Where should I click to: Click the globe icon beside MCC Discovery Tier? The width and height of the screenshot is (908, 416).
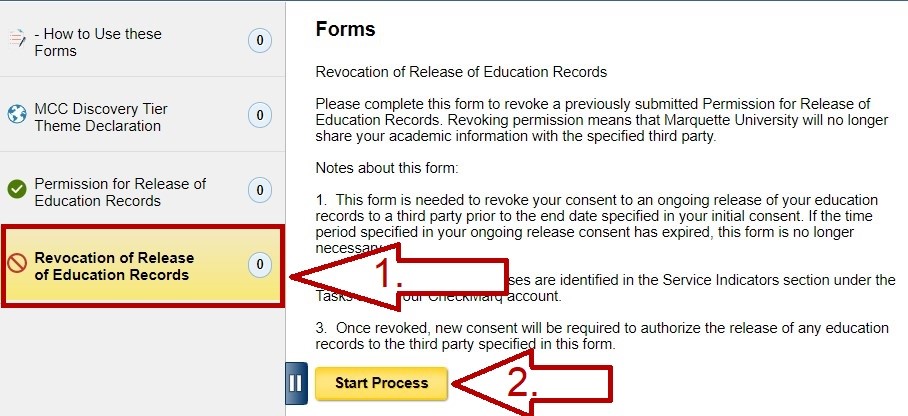17,114
